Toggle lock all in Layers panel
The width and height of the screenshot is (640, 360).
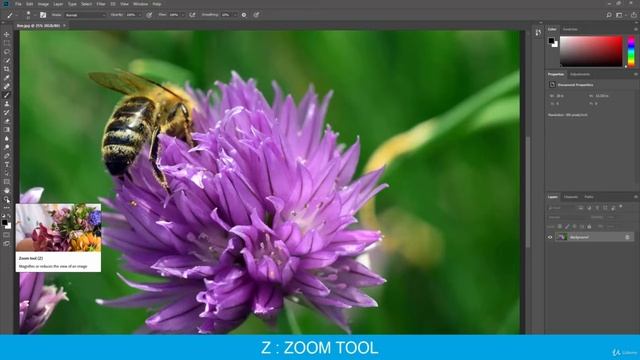point(589,226)
